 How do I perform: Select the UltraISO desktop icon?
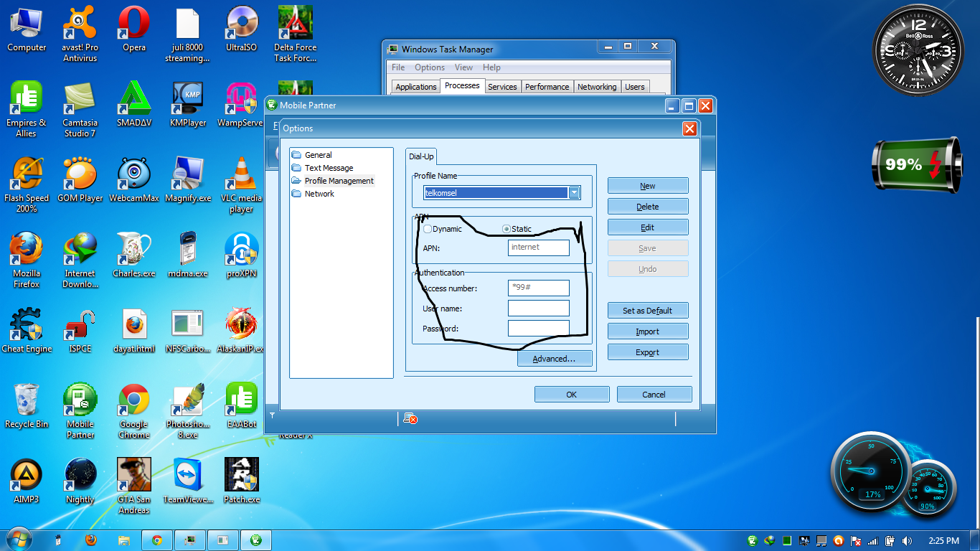(242, 30)
